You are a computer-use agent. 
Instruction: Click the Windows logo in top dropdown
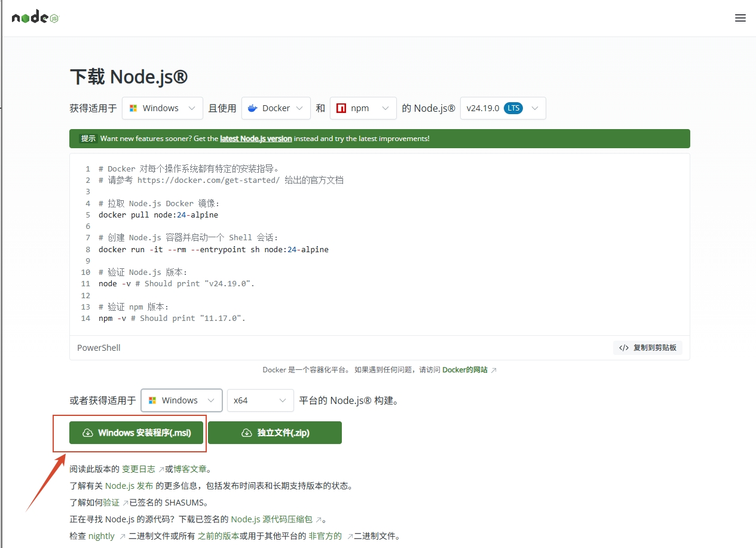133,108
